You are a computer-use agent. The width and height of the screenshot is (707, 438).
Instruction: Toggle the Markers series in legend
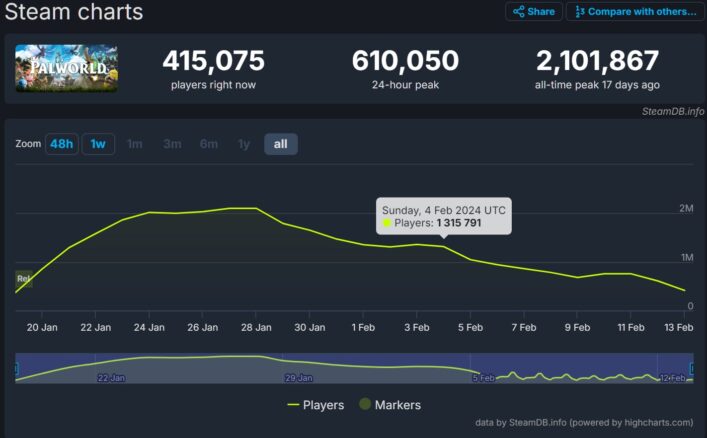(390, 405)
